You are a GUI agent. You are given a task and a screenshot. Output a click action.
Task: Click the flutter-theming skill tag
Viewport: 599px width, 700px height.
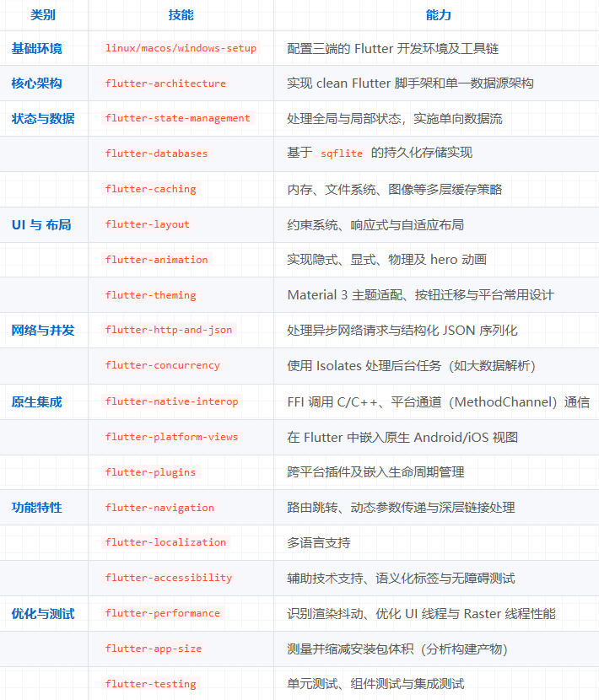pyautogui.click(x=150, y=295)
